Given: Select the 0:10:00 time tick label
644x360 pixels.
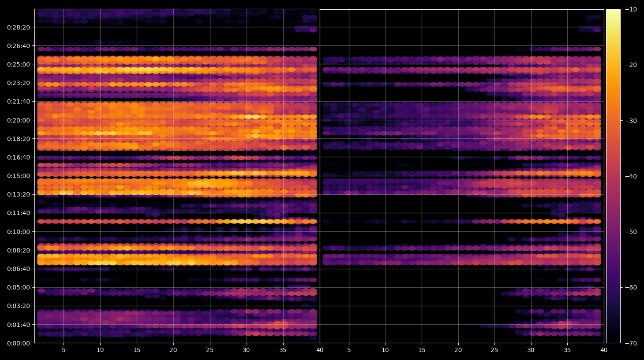Looking at the screenshot, I should [19, 232].
